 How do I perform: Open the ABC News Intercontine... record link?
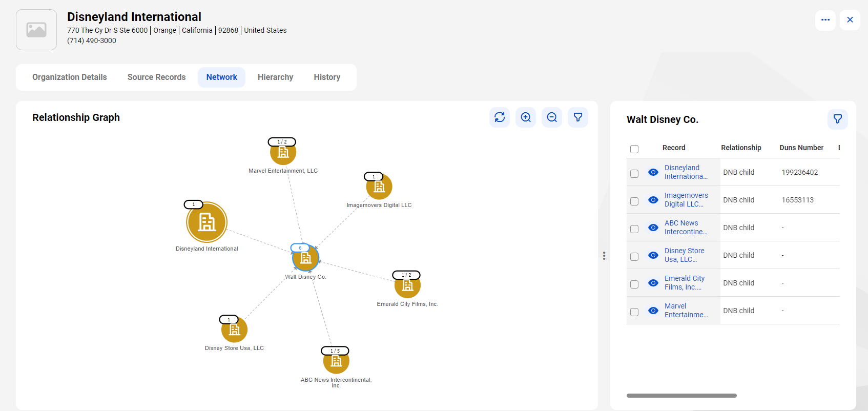686,228
